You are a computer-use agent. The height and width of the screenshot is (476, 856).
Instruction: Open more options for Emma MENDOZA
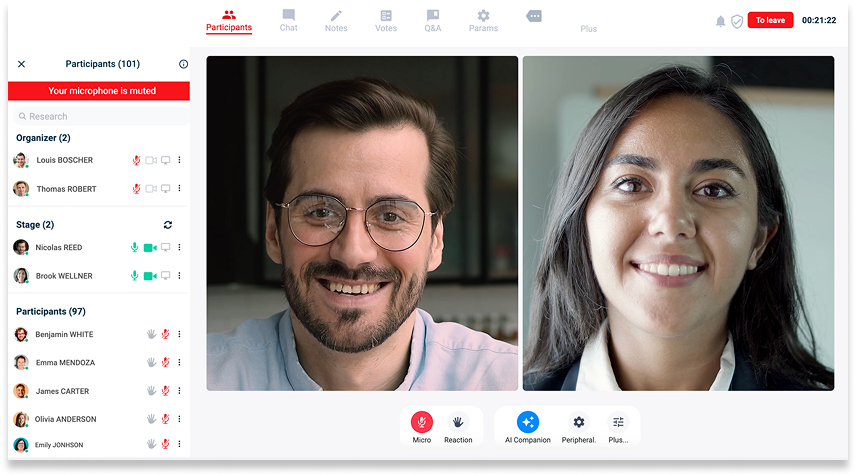click(x=180, y=362)
